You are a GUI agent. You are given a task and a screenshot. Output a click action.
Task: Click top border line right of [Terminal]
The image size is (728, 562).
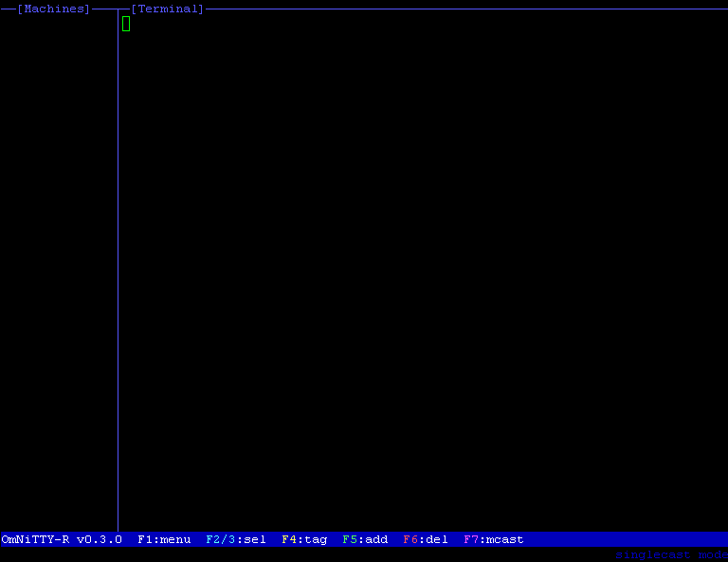pyautogui.click(x=464, y=9)
